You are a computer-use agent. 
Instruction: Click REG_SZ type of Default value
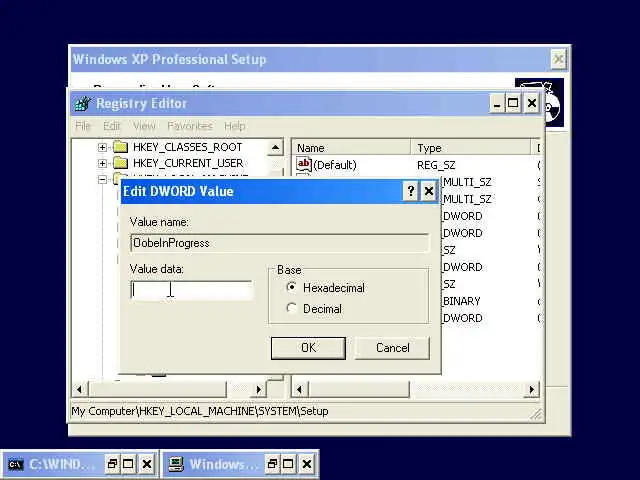pos(436,165)
